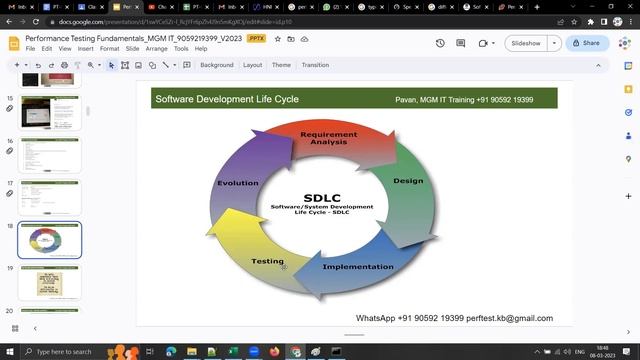The height and width of the screenshot is (360, 640).
Task: Insert an image
Action: click(x=138, y=65)
